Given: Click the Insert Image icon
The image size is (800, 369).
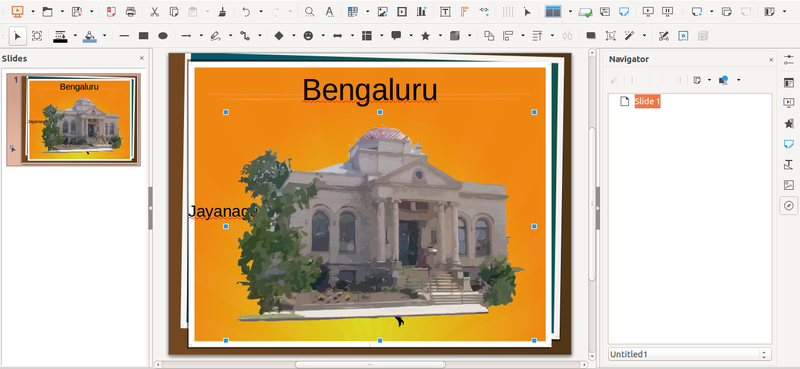Looking at the screenshot, I should pyautogui.click(x=382, y=11).
